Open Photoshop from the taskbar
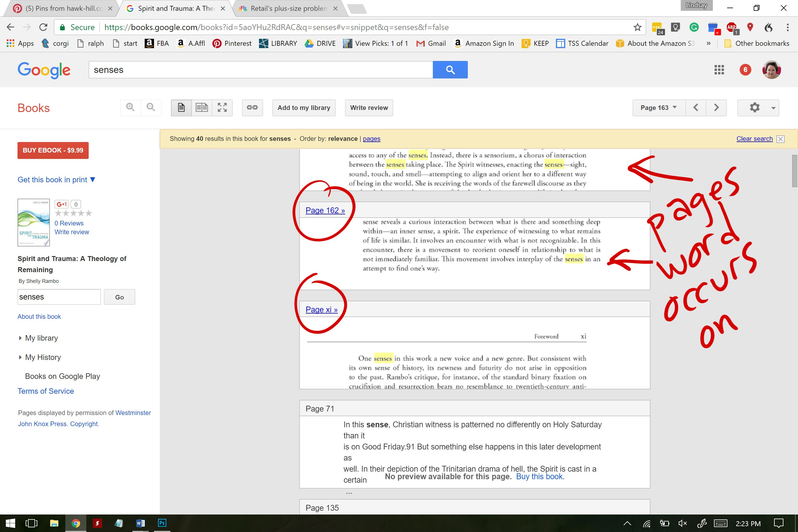The width and height of the screenshot is (798, 532). point(162,523)
